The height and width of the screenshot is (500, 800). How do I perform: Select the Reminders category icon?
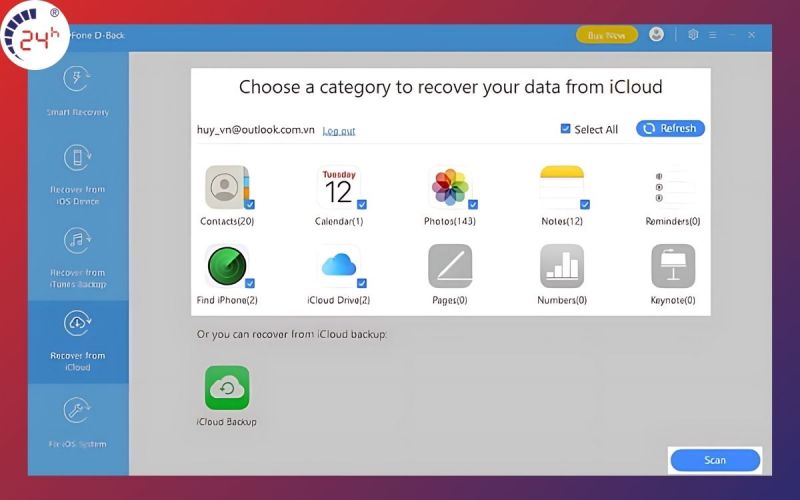click(673, 187)
